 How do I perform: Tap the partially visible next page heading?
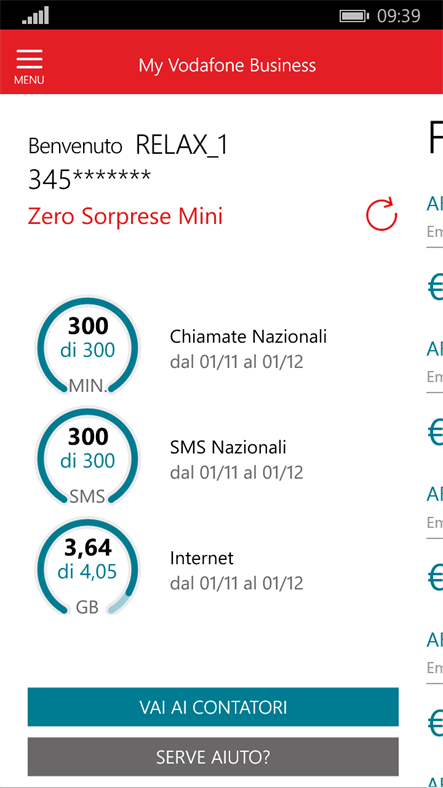435,139
